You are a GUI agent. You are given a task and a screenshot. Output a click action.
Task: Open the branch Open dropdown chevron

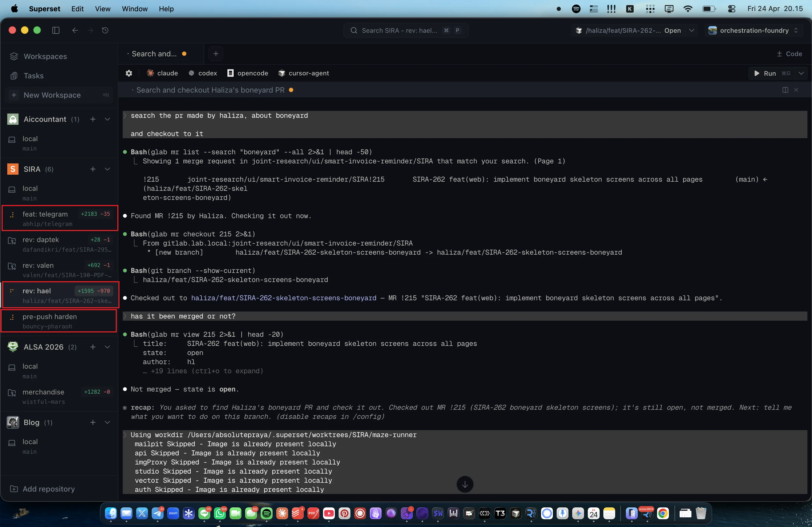pyautogui.click(x=691, y=30)
